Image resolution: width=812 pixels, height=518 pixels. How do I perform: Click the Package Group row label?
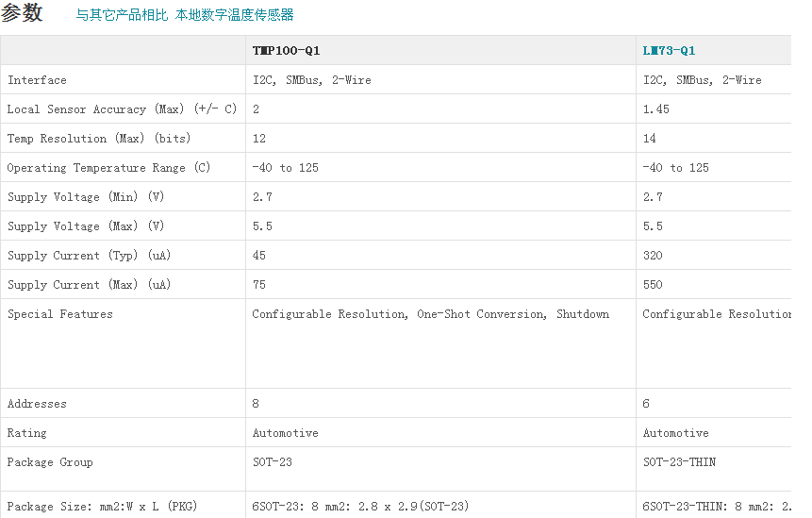click(50, 462)
